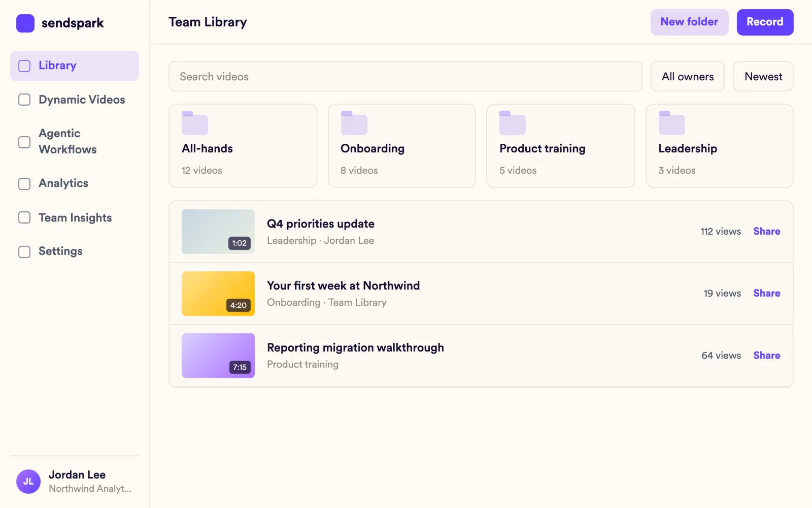Click the Q4 priorities update title
Viewport: 812px width, 508px height.
coord(321,224)
